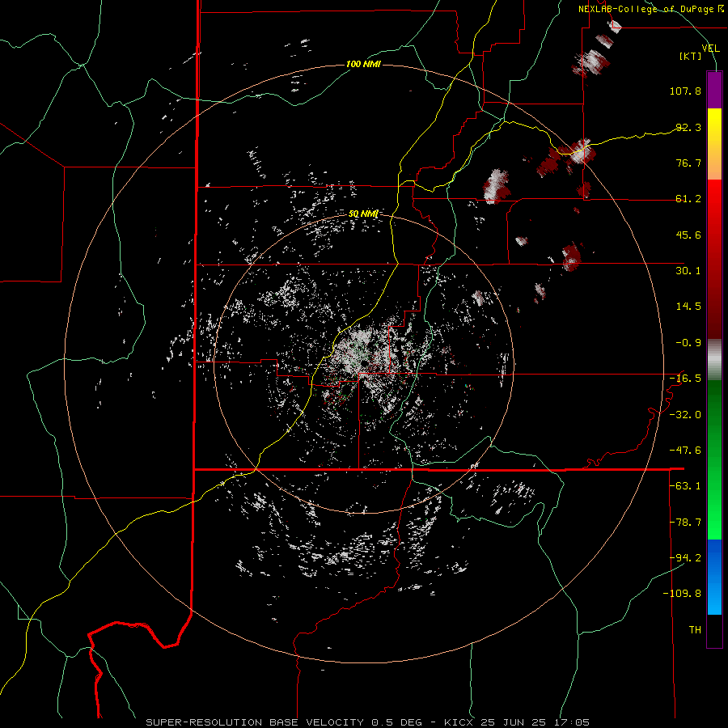Click the 76.7 velocity scale value
728x728 pixels.
pyautogui.click(x=688, y=163)
